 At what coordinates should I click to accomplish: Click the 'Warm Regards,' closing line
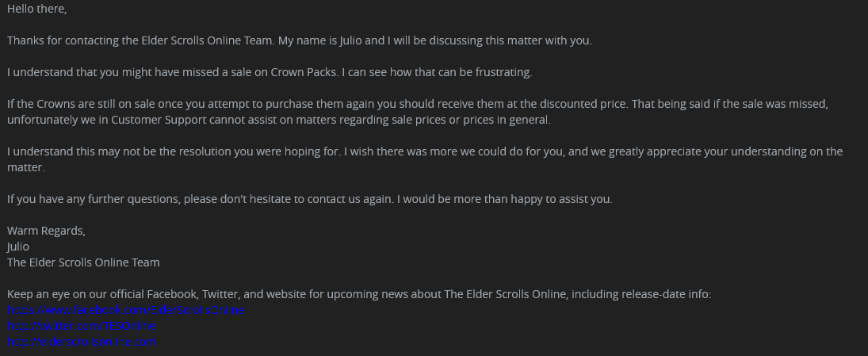point(47,231)
